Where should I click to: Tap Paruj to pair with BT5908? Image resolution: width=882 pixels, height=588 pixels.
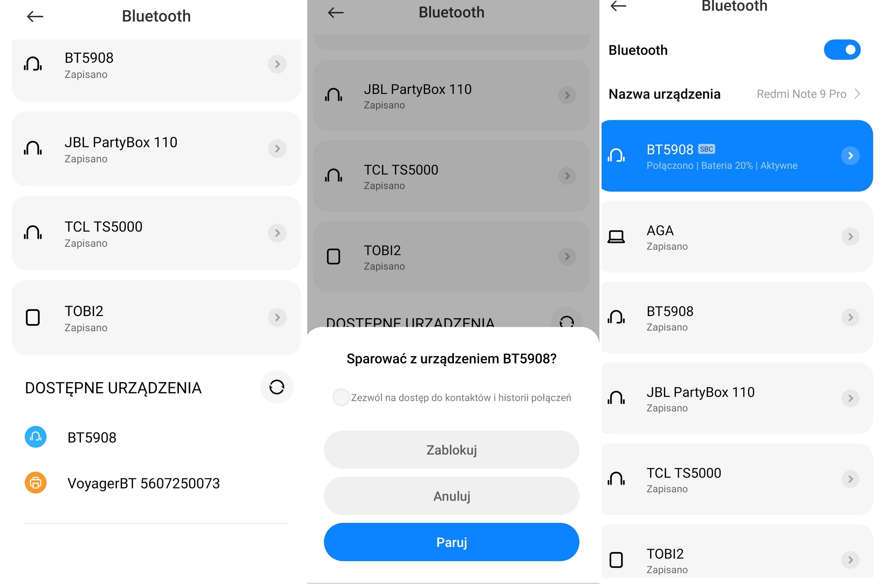[x=451, y=542]
